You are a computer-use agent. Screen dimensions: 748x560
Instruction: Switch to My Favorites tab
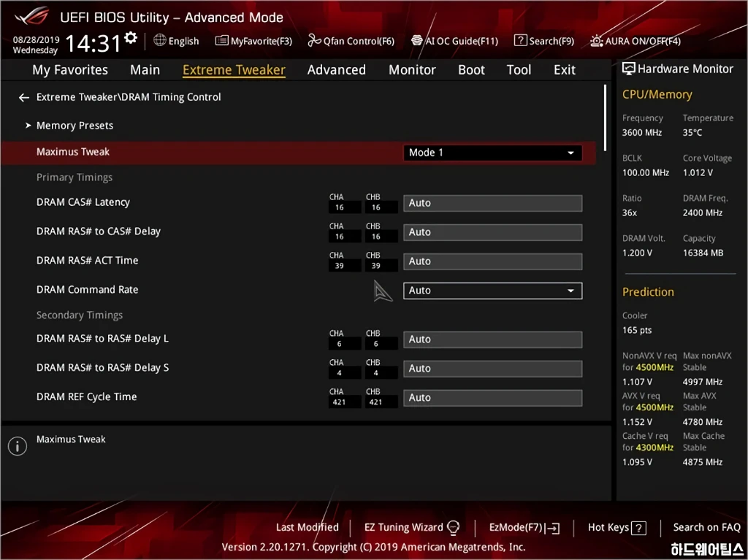pos(70,69)
